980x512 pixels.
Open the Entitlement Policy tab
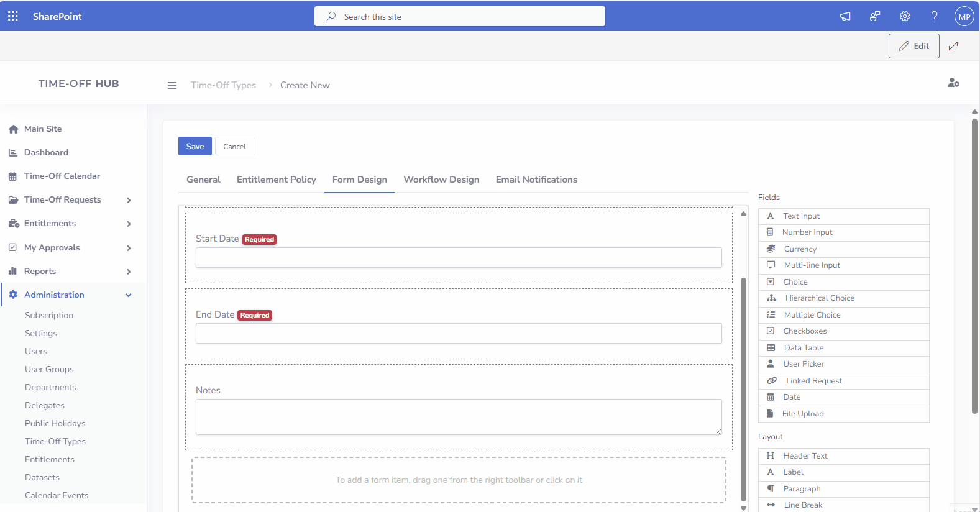click(276, 180)
